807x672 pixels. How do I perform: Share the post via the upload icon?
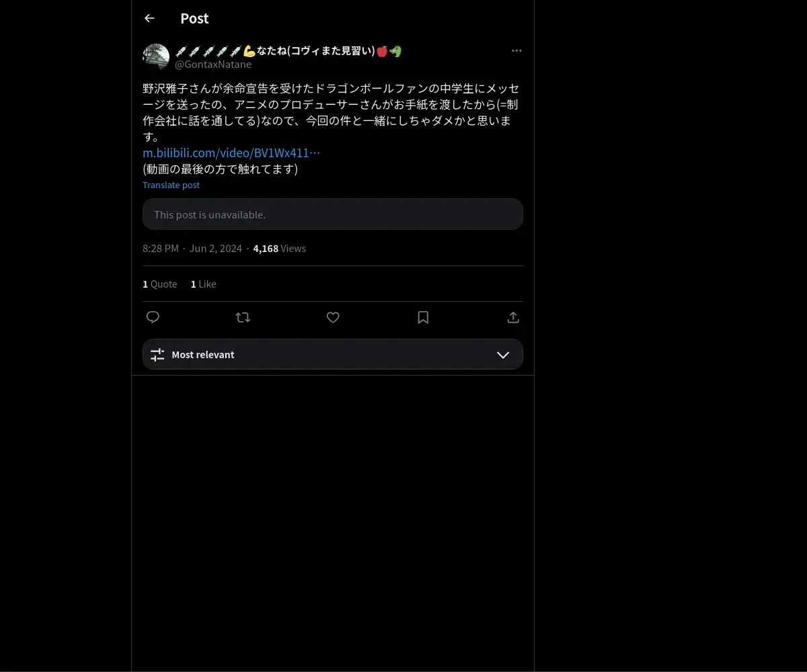coord(513,317)
